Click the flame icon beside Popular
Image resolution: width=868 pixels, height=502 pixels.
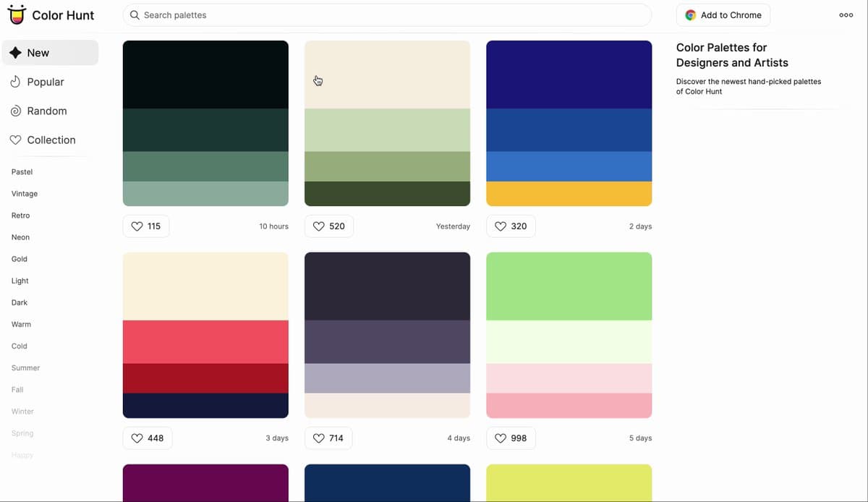click(x=15, y=82)
